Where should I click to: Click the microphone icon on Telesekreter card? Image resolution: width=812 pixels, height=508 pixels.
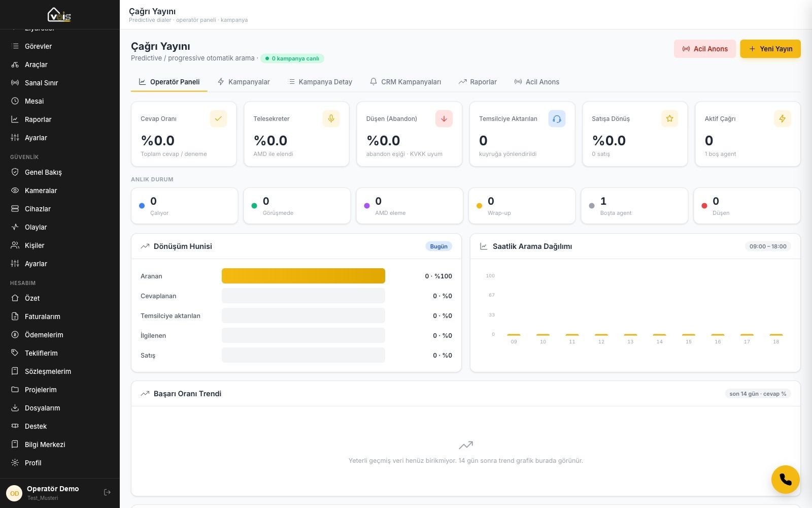click(x=331, y=118)
